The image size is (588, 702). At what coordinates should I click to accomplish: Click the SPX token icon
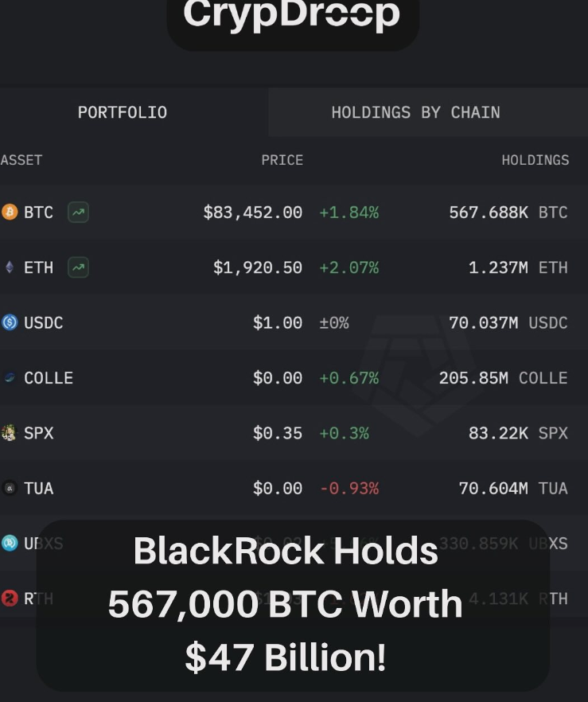(10, 433)
